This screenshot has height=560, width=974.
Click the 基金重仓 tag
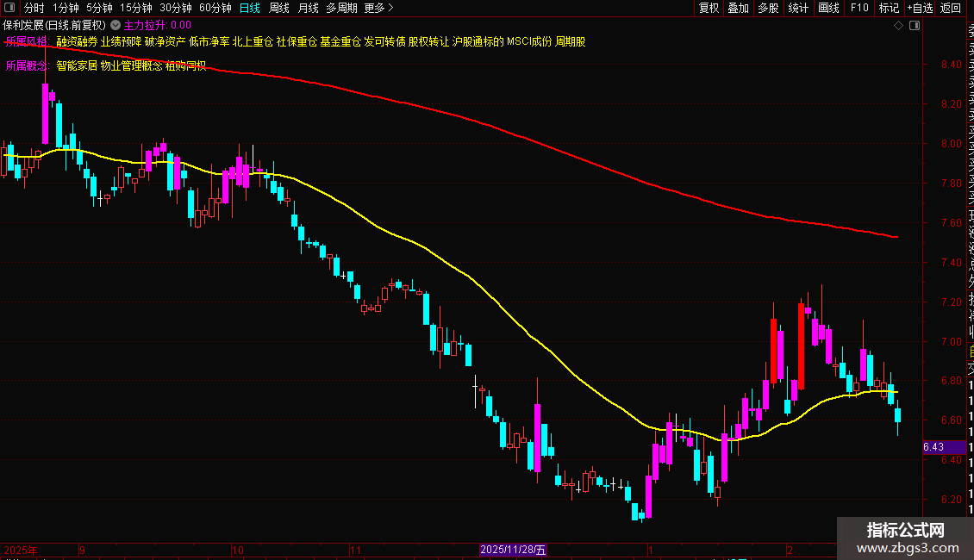[x=340, y=41]
